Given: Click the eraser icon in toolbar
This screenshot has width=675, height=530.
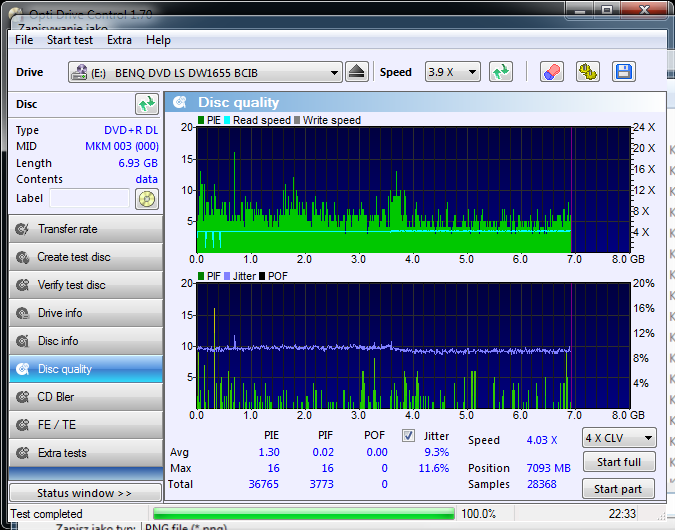Looking at the screenshot, I should [552, 72].
